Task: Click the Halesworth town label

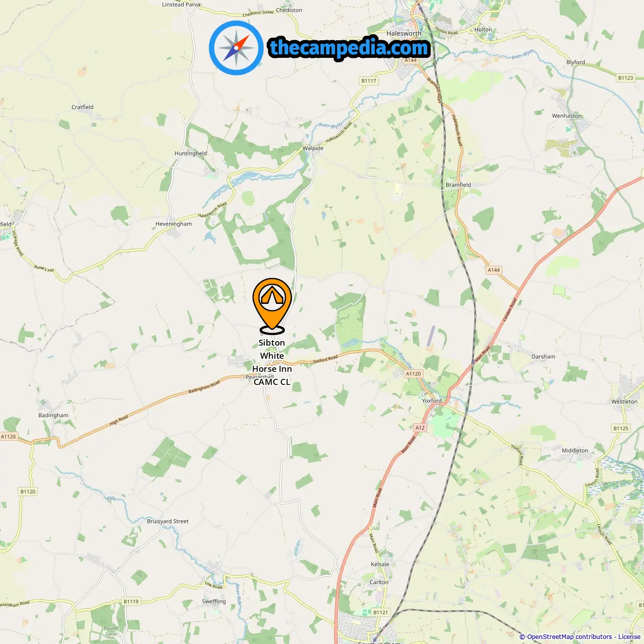Action: click(x=404, y=33)
